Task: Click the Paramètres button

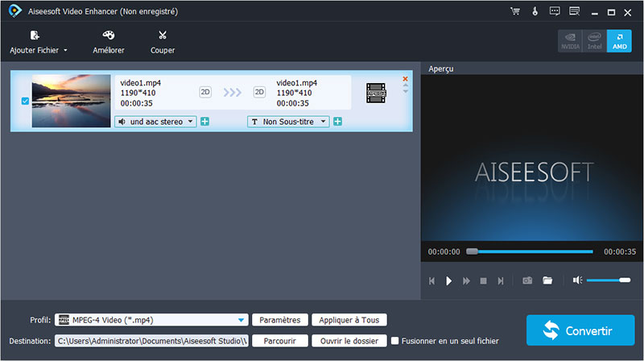Action: (x=281, y=320)
